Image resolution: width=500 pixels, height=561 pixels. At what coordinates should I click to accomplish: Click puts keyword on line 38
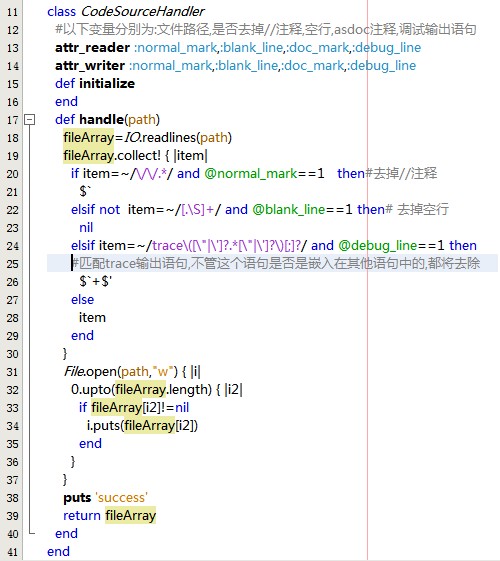77,498
